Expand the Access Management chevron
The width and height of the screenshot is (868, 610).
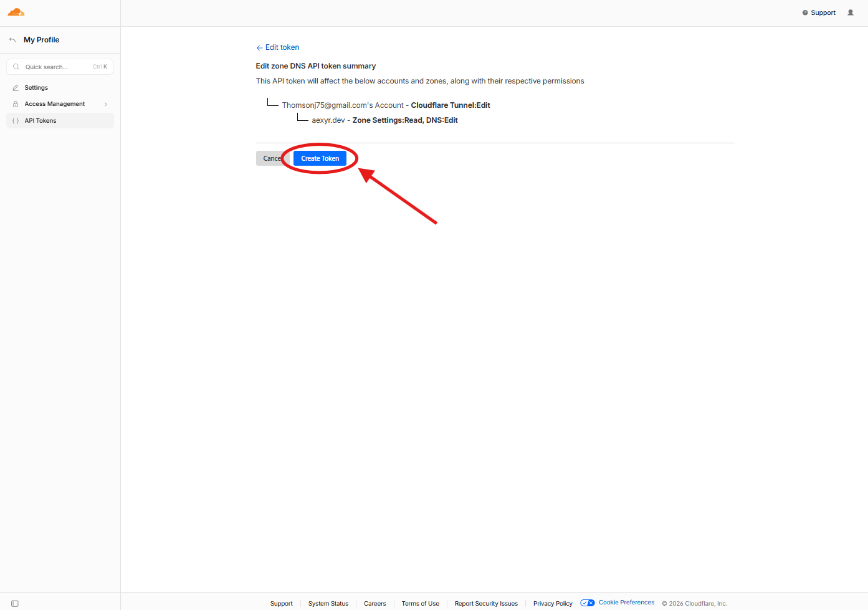(106, 104)
